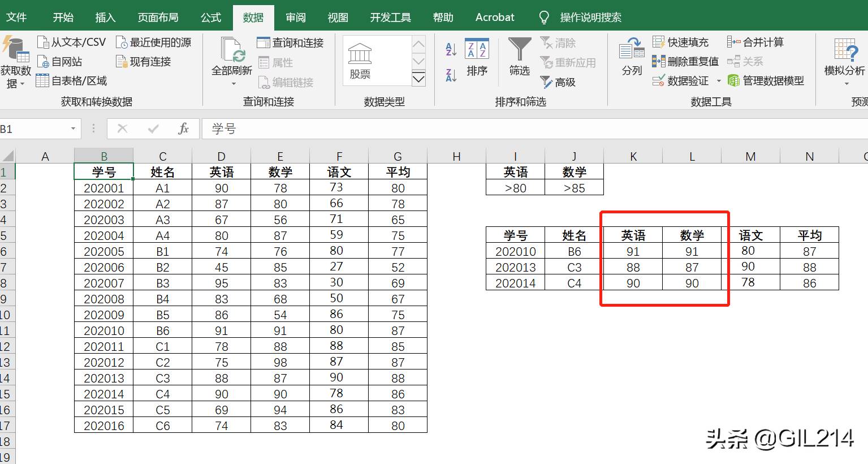Select column G header

click(398, 156)
